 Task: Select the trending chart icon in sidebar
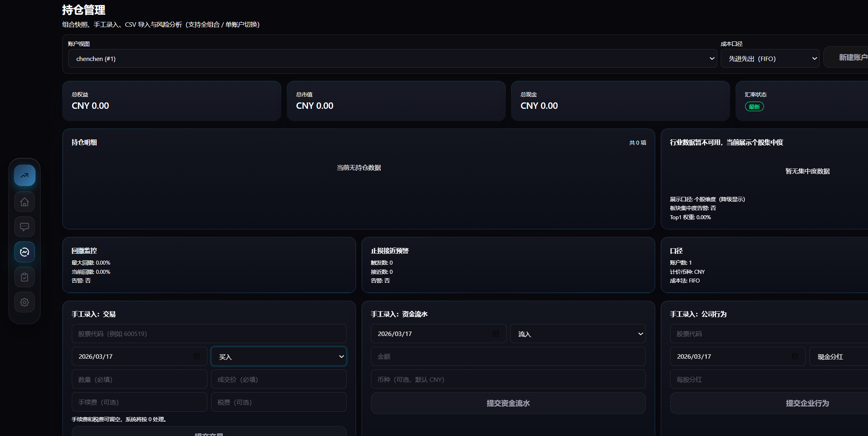24,175
